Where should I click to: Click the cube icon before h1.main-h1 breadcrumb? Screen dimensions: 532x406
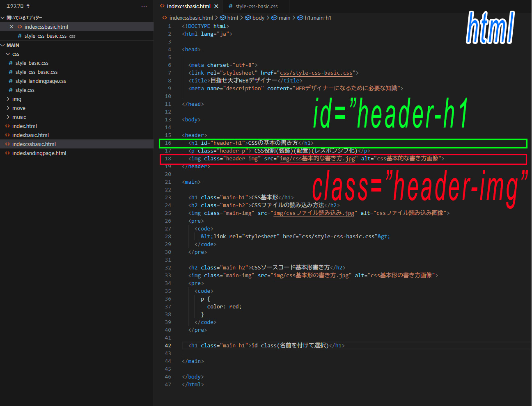coord(300,18)
